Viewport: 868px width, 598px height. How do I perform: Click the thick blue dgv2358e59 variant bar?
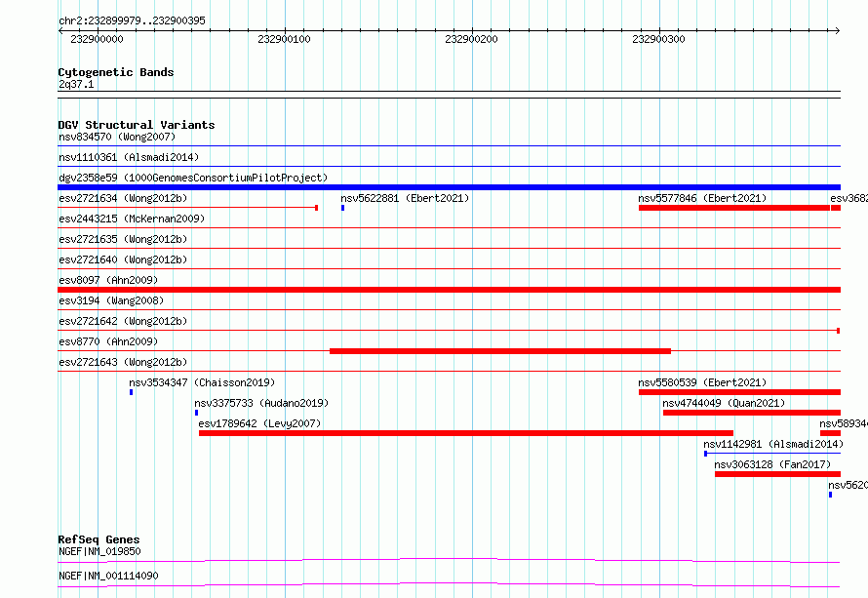[449, 187]
